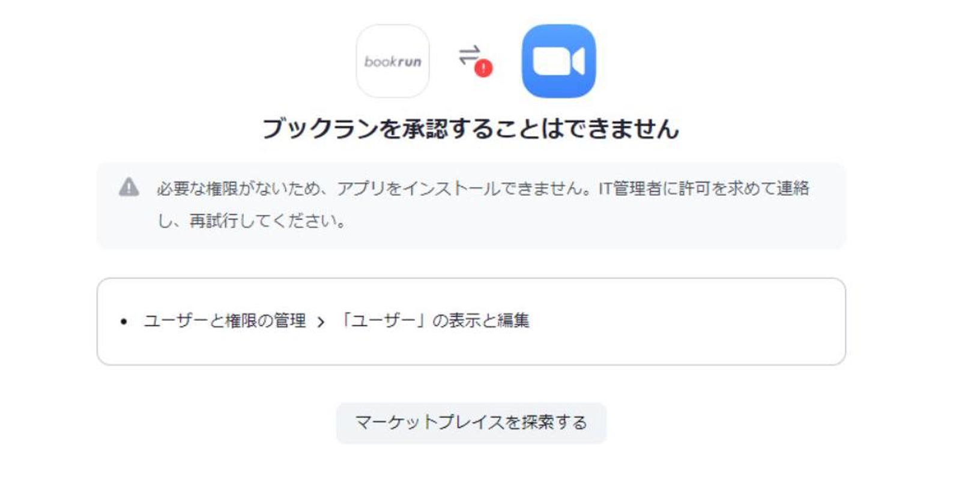This screenshot has width=980, height=481.
Task: Expand the chevron after ユーザーと権限の管理
Action: click(321, 322)
